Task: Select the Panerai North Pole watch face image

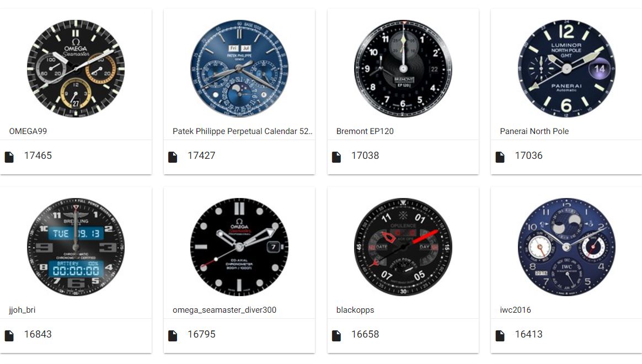Action: click(566, 68)
